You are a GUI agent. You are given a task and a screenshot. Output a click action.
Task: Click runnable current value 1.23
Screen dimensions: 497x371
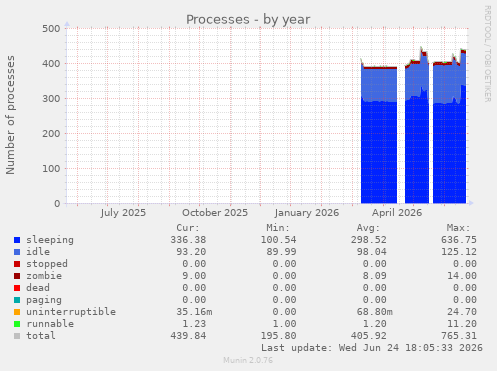[x=194, y=324]
